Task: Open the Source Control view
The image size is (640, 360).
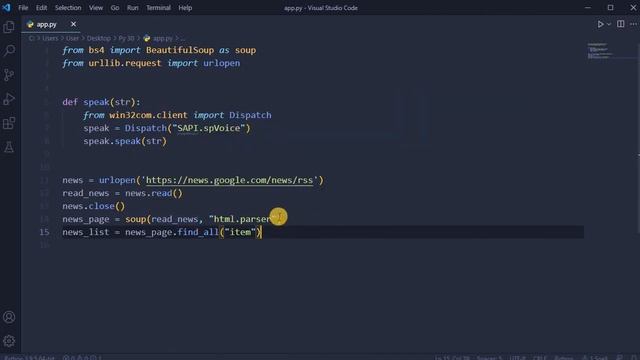Action: coord(9,75)
